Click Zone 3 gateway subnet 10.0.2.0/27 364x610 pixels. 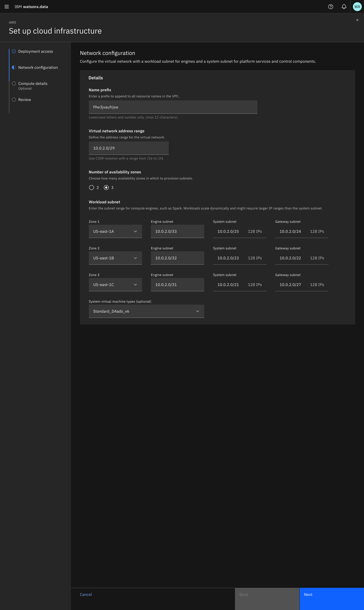tap(302, 285)
